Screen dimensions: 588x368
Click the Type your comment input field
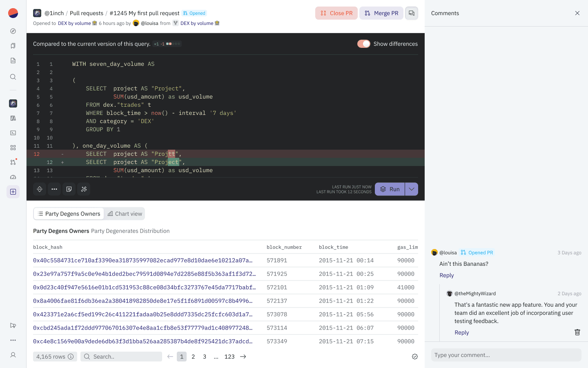[x=506, y=355]
